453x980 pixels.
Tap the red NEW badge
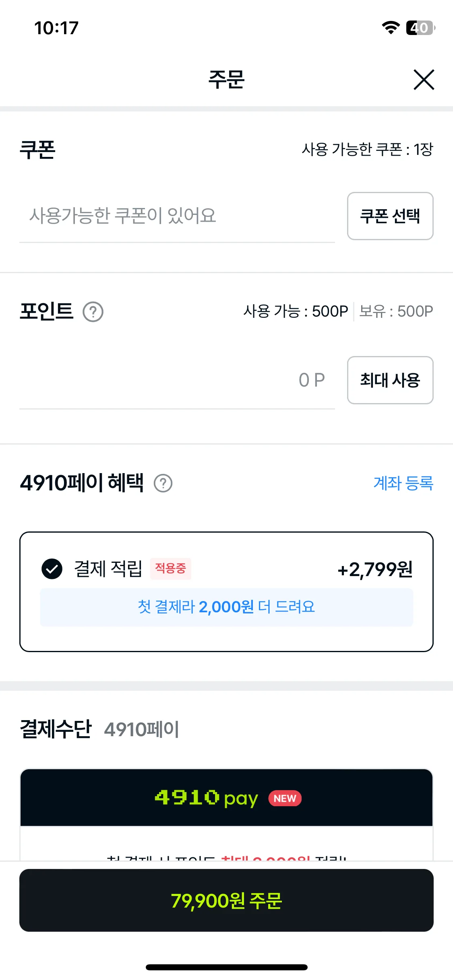285,799
